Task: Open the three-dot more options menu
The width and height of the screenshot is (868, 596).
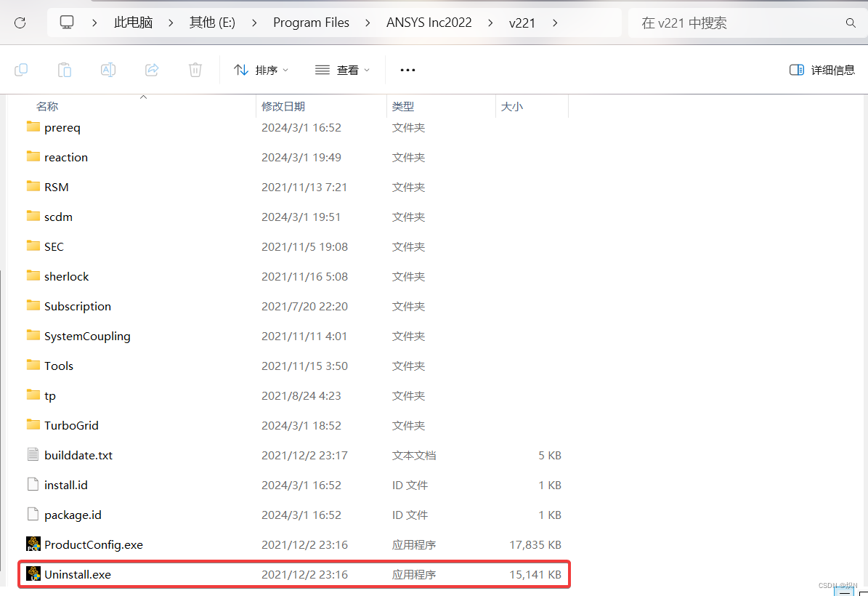Action: click(x=407, y=70)
